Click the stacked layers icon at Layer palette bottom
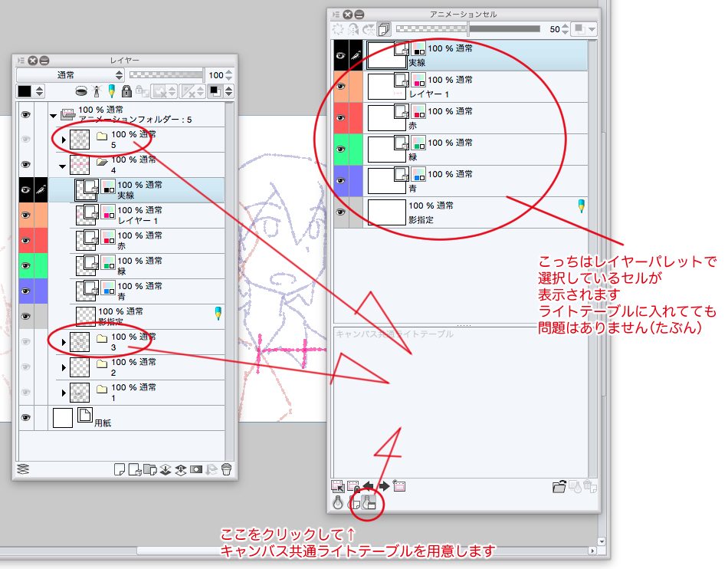The height and width of the screenshot is (569, 728). [23, 469]
